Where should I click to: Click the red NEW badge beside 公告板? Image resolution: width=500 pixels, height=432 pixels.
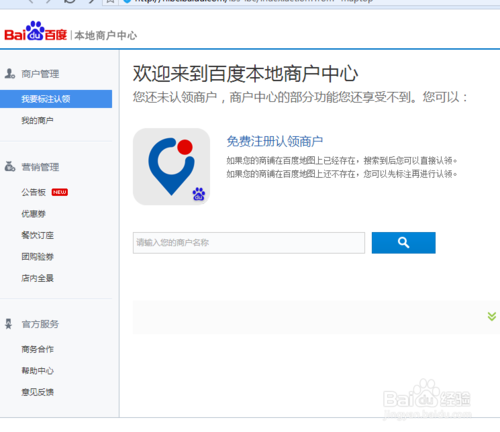point(60,192)
